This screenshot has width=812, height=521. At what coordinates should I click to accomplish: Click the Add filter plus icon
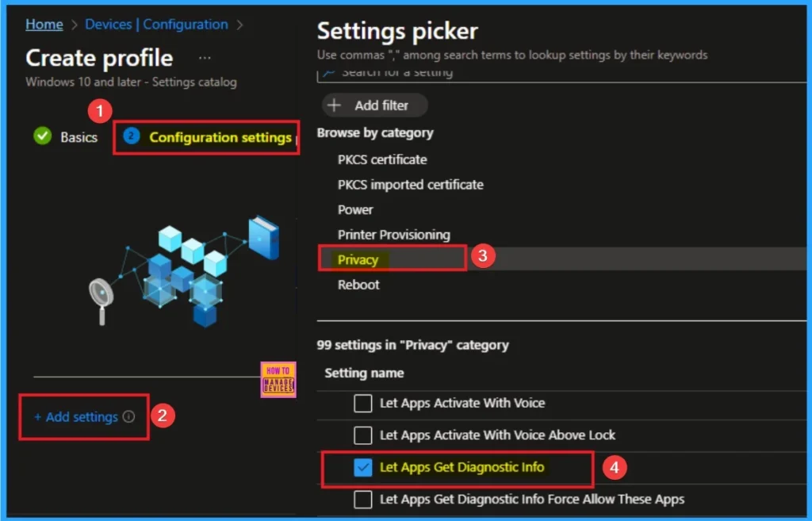335,105
